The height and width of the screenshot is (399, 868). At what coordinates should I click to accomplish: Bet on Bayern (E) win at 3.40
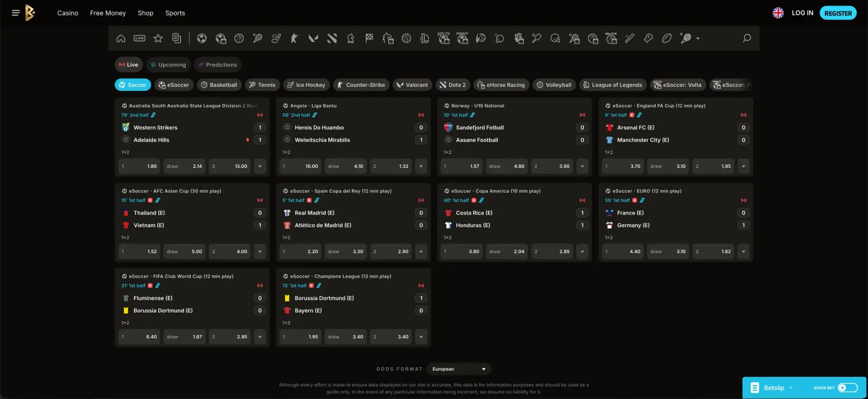pos(391,337)
